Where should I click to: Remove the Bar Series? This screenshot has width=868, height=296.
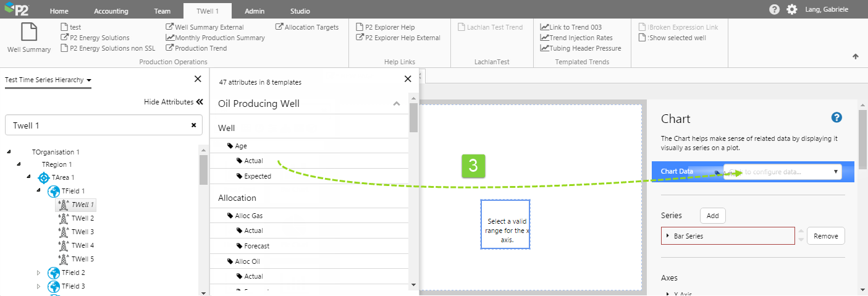(x=825, y=236)
